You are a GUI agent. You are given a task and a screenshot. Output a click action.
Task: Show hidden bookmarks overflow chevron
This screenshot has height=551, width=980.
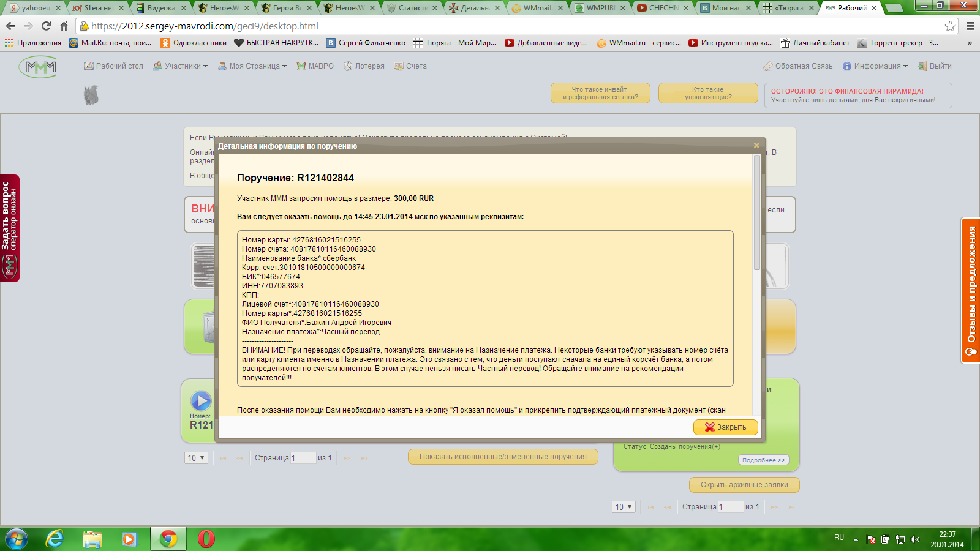pyautogui.click(x=970, y=43)
